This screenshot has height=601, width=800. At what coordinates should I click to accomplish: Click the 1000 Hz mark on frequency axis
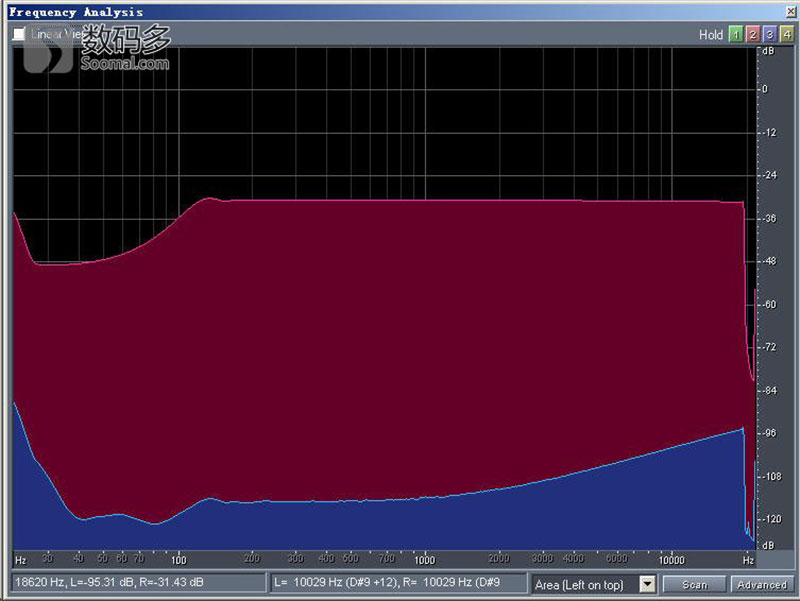click(x=424, y=559)
